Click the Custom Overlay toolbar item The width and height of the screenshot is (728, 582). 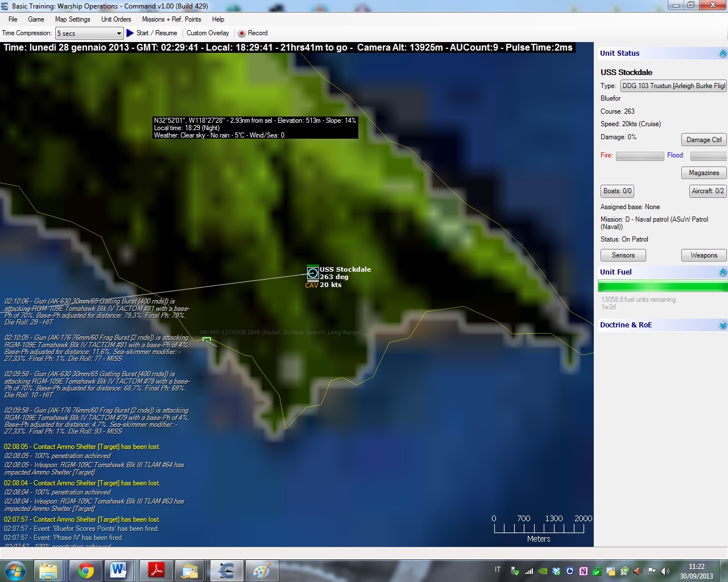click(208, 33)
